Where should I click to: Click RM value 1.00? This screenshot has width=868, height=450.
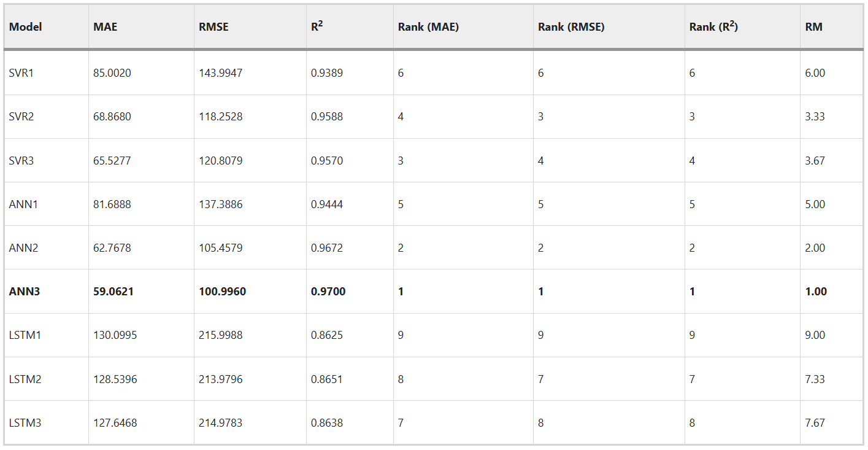click(x=816, y=292)
